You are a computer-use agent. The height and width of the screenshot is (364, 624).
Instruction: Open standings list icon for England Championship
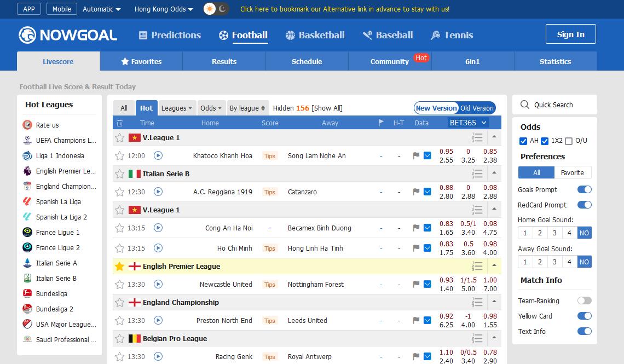pyautogui.click(x=477, y=303)
